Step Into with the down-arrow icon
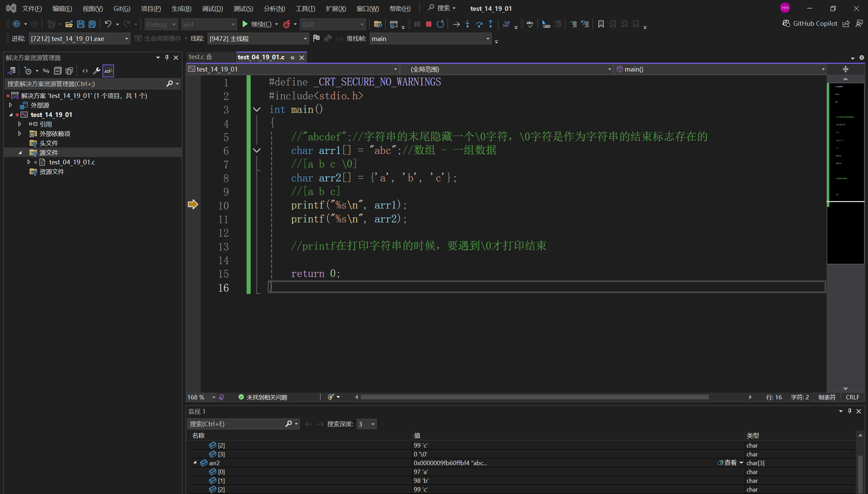Image resolution: width=868 pixels, height=494 pixels. pos(468,24)
